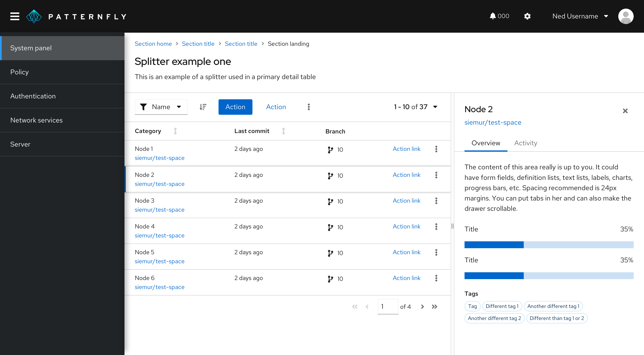Click the siemur/test-space link in detail panel

coord(492,122)
